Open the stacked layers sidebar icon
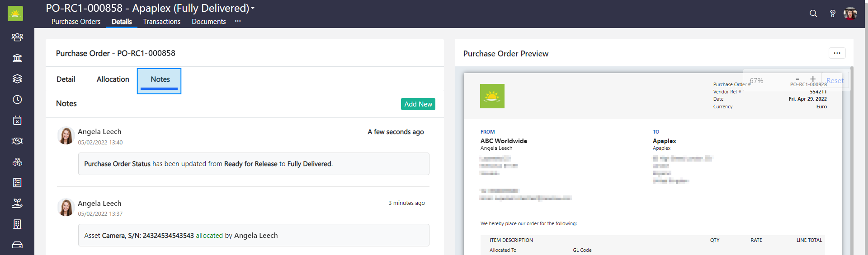 [17, 79]
